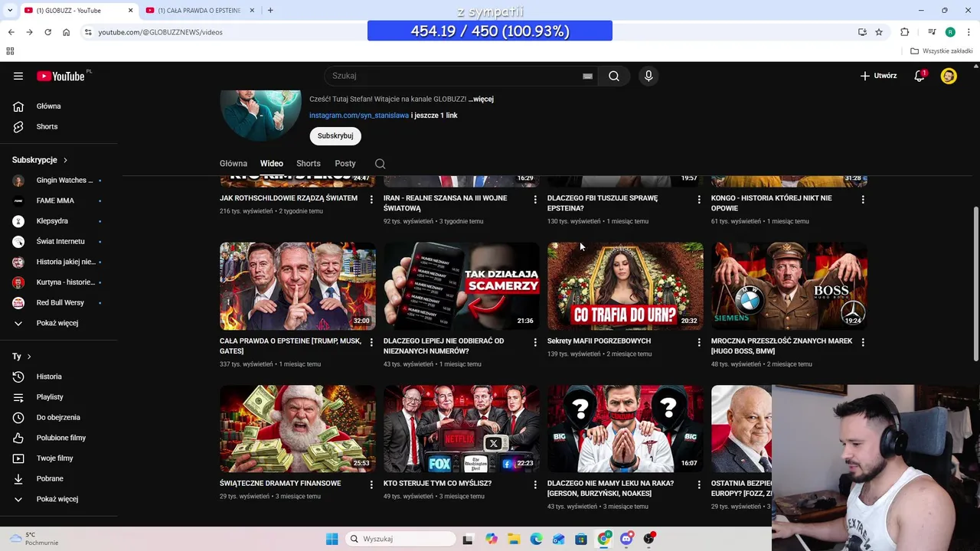Click the YouTube logo

pyautogui.click(x=60, y=76)
